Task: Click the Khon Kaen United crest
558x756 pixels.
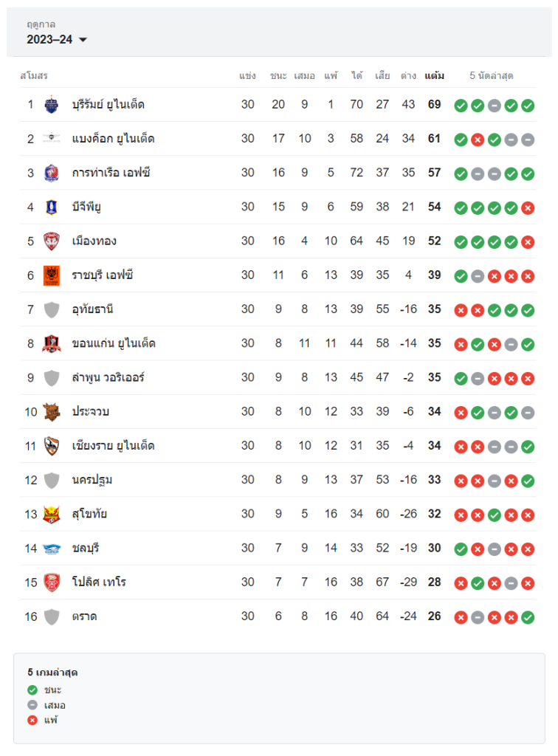Action: [52, 343]
